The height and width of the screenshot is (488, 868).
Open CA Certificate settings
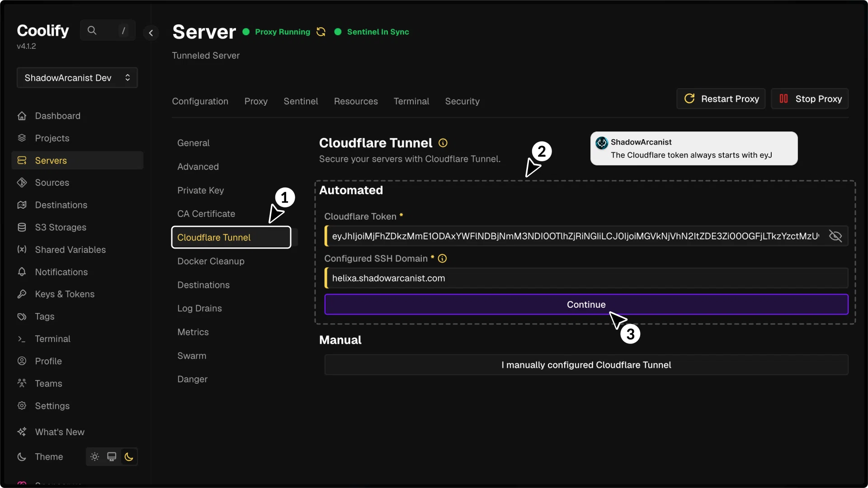pyautogui.click(x=206, y=214)
